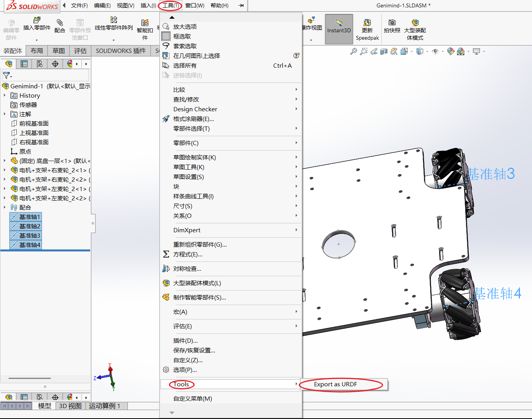Expand the 配合 mates folder in tree
The height and width of the screenshot is (419, 532).
click(5, 207)
